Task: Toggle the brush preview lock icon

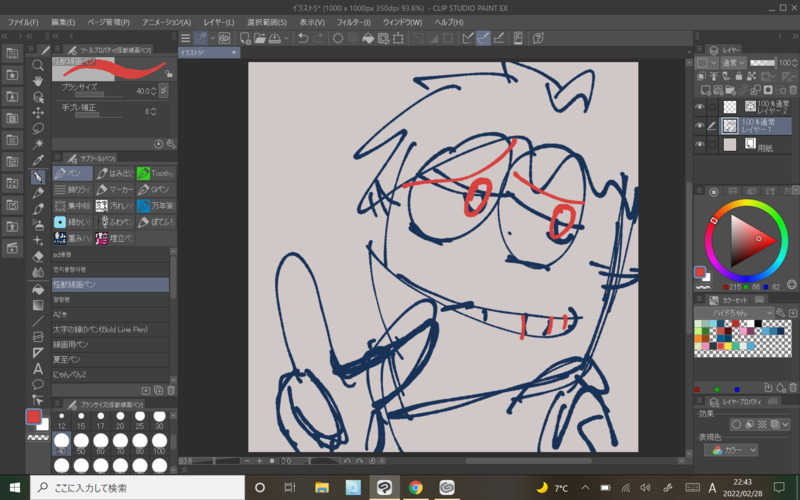Action: [x=169, y=74]
